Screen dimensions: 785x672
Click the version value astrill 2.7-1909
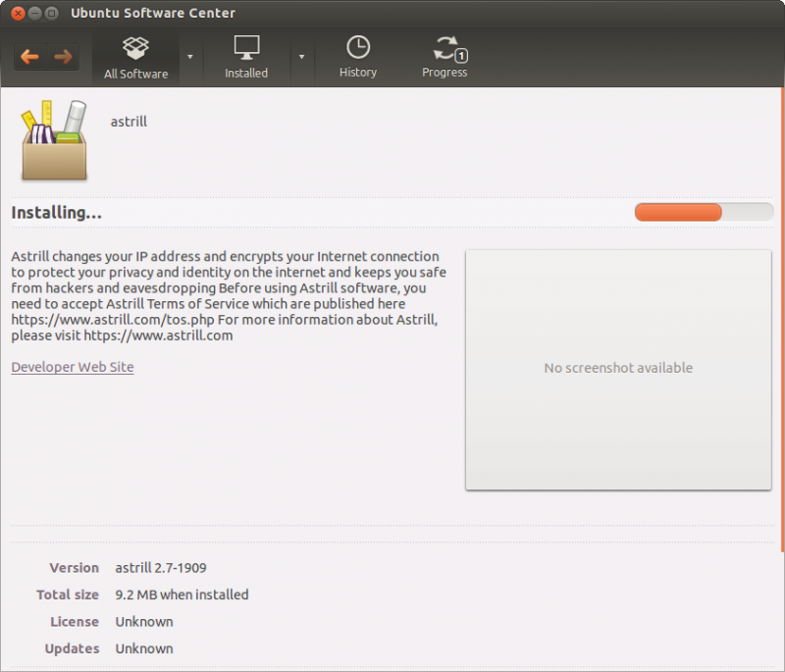coord(161,568)
